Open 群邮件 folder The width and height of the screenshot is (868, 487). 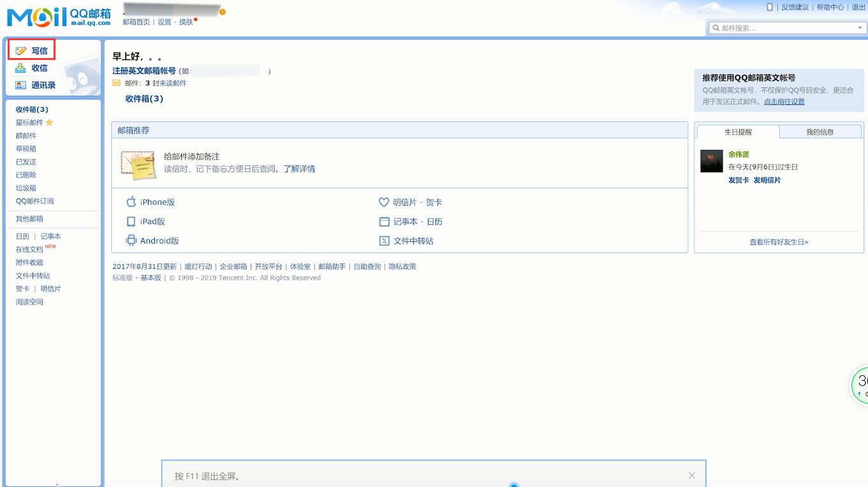[26, 136]
